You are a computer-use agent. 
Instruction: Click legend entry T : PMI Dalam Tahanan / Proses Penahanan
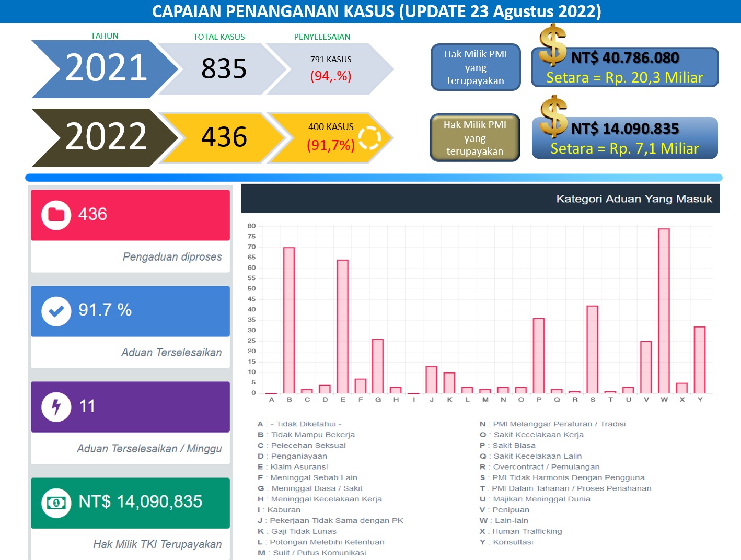565,488
